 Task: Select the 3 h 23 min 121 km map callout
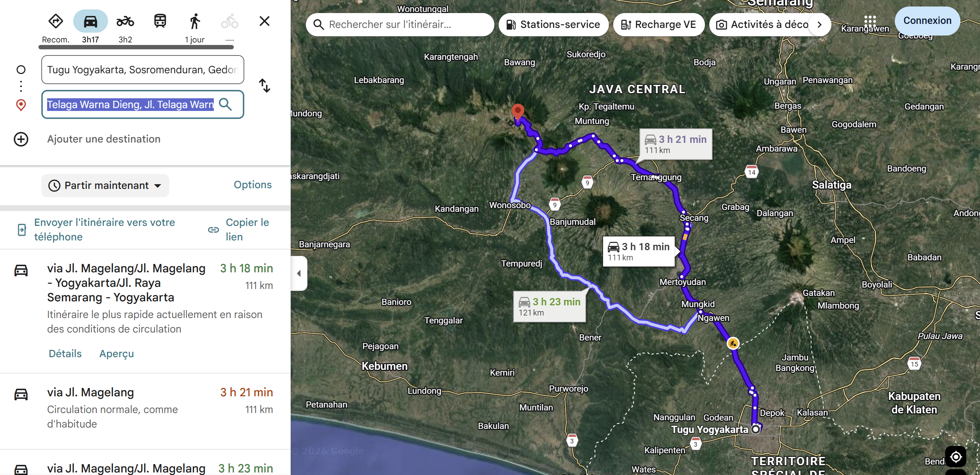point(549,307)
